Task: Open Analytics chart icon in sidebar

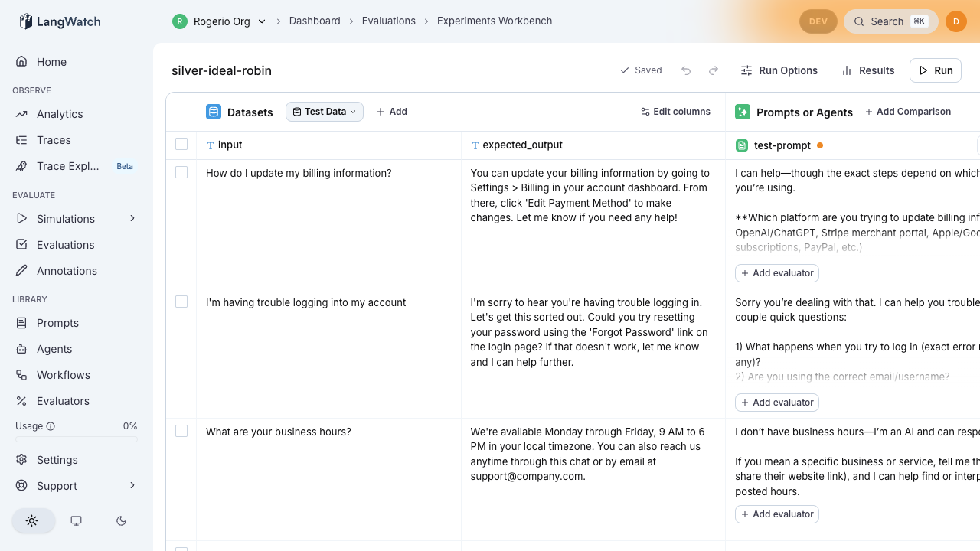Action: 21,114
